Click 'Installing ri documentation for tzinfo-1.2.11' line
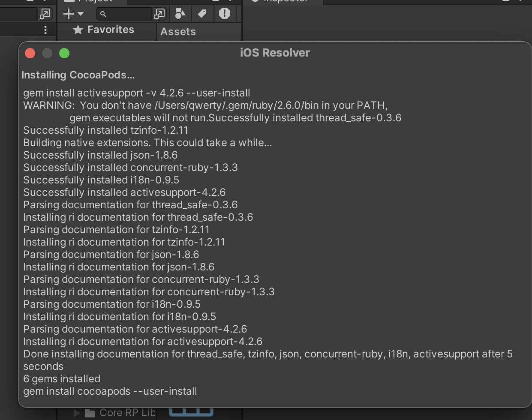This screenshot has height=420, width=532. click(124, 242)
